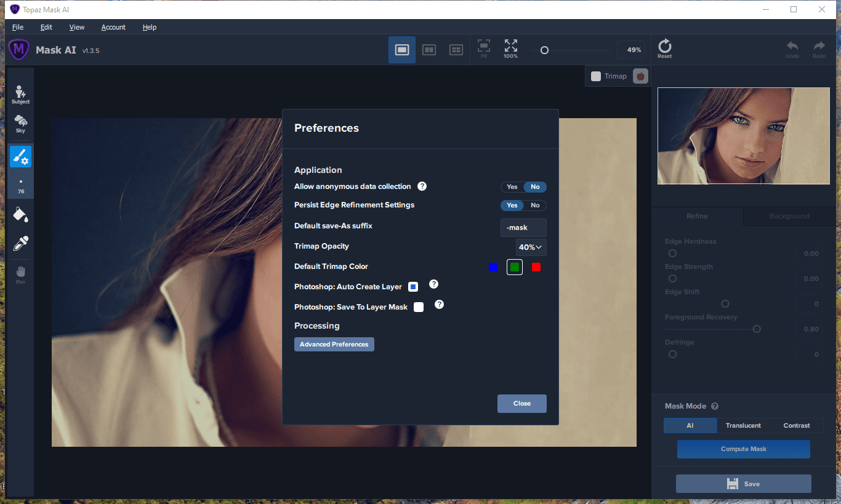Click the Default save-As suffix field

523,228
